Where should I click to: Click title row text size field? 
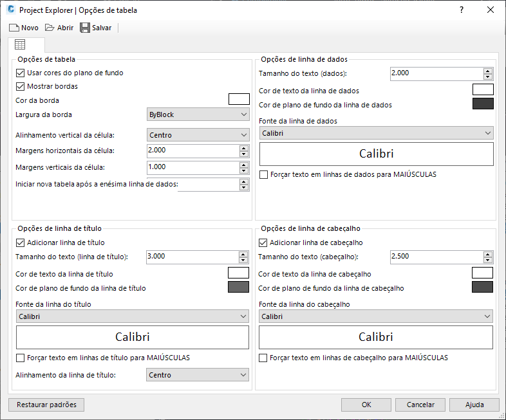tap(192, 257)
